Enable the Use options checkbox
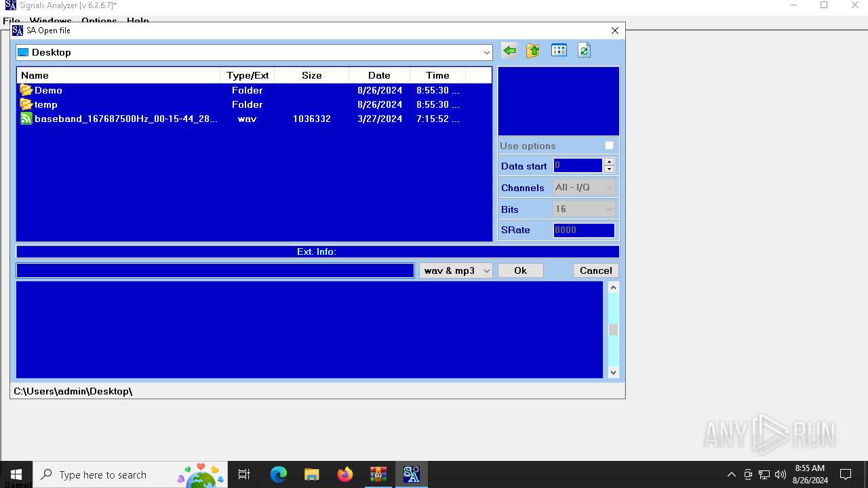 (x=609, y=146)
